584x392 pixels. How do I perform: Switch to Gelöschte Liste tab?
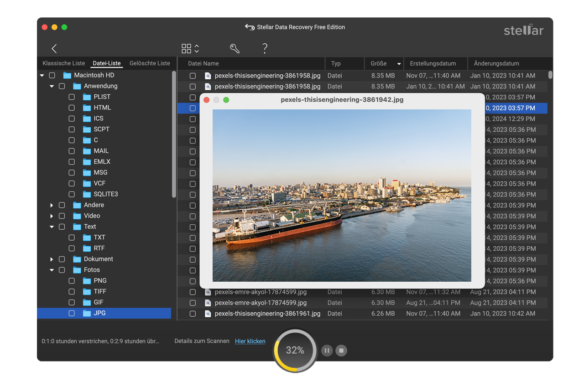[x=150, y=63]
